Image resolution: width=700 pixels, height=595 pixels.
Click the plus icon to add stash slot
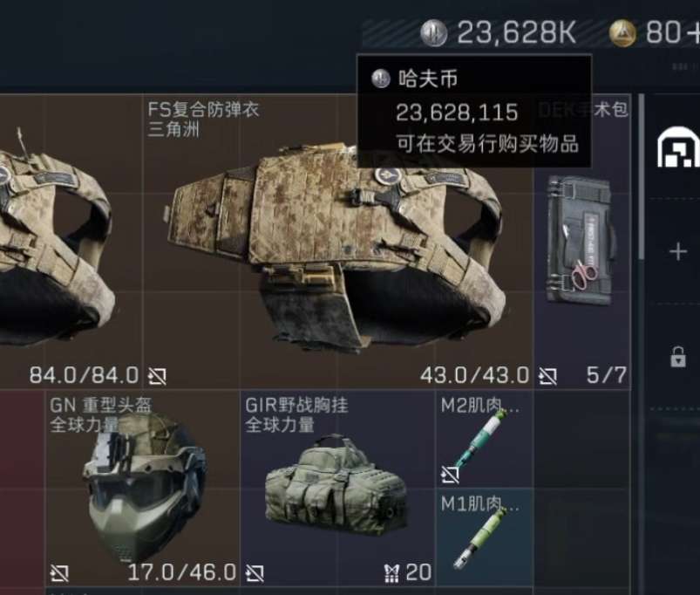(678, 252)
